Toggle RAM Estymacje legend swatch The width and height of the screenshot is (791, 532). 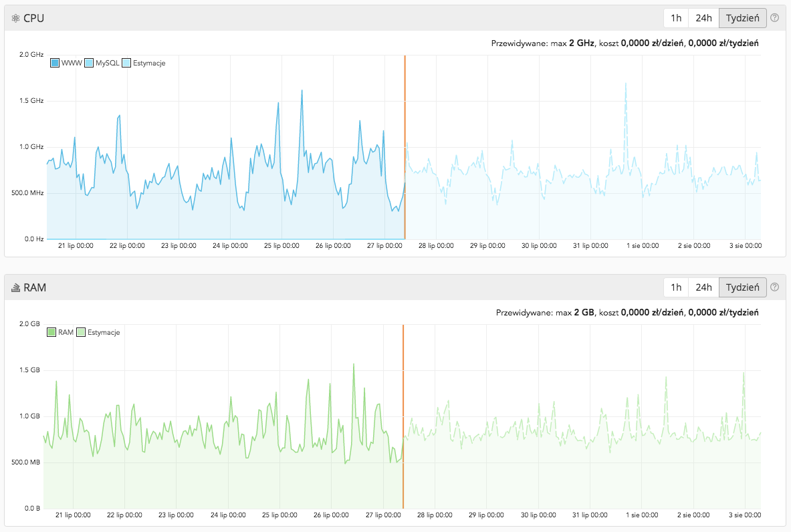(x=81, y=332)
